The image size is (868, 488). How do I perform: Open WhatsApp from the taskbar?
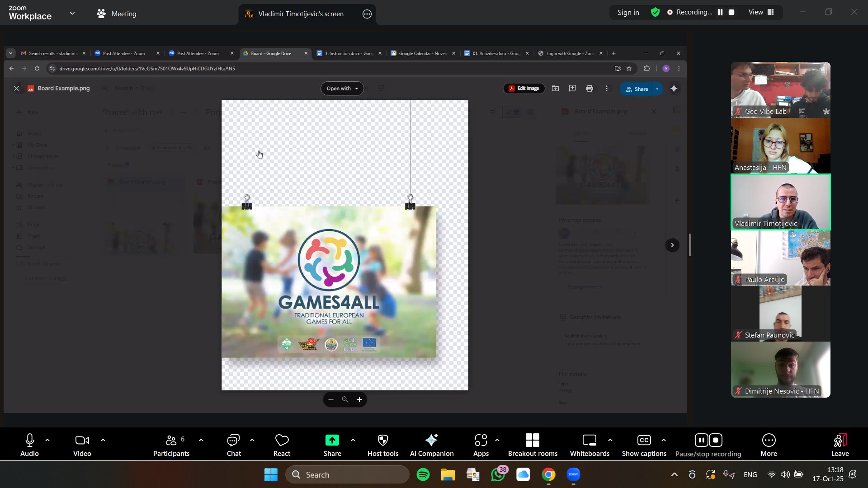pyautogui.click(x=498, y=474)
